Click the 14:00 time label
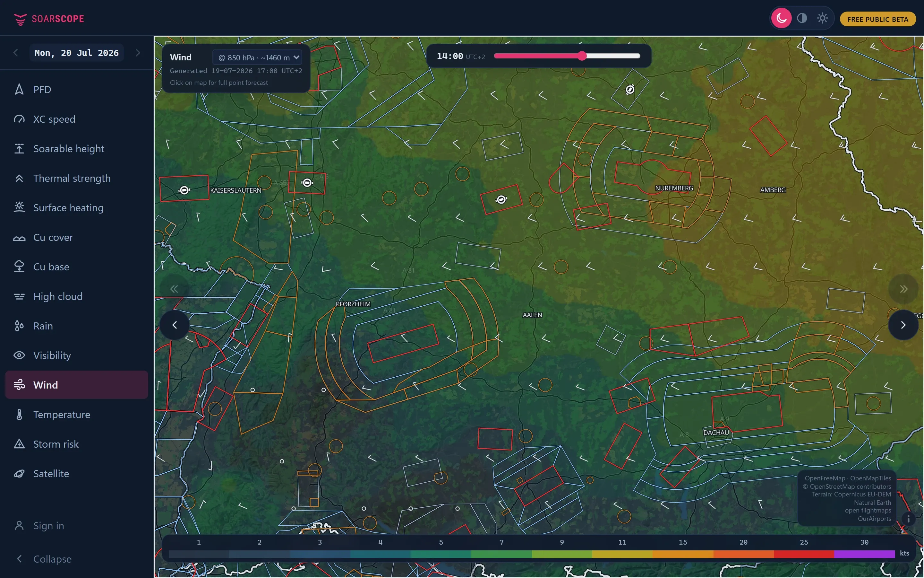The image size is (924, 578). pos(450,56)
